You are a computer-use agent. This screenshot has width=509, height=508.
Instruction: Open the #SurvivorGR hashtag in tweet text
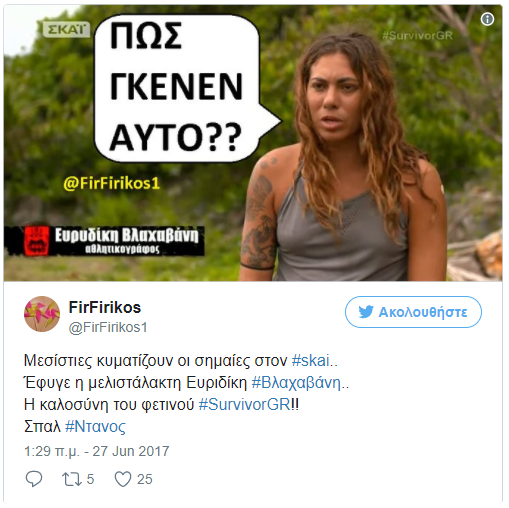245,405
